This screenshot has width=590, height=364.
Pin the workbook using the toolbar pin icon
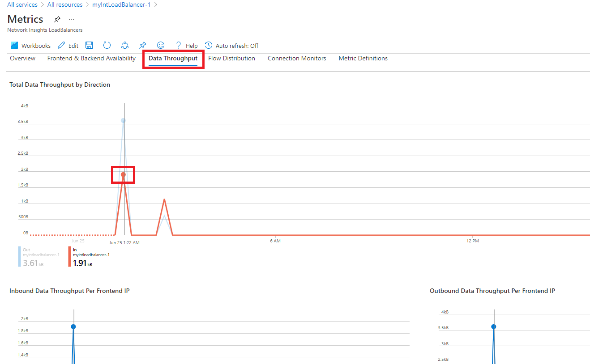142,45
